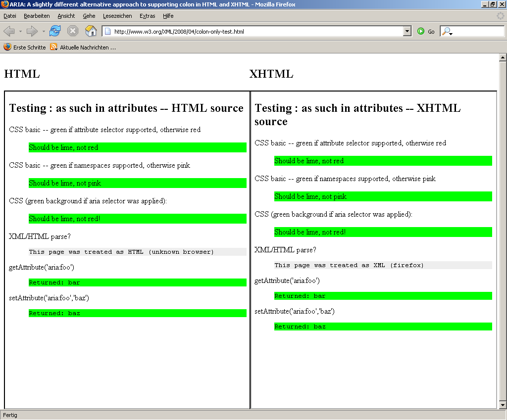Open the Extras menu
The height and width of the screenshot is (420, 507).
click(x=147, y=16)
